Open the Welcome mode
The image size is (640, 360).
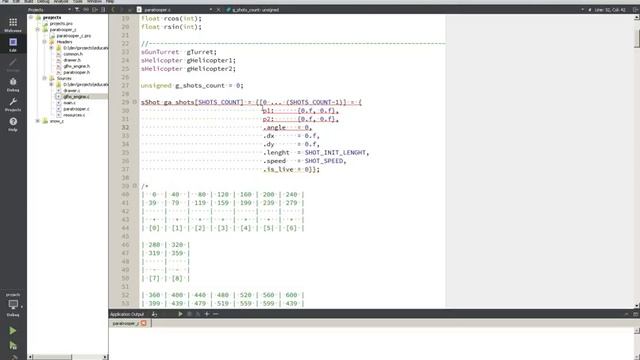point(13,24)
